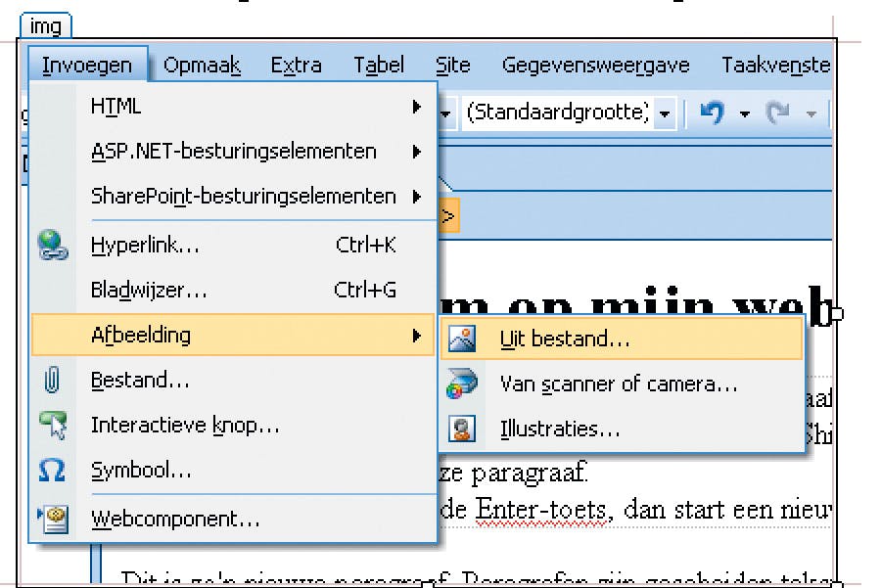
Task: Switch to the img tab
Action: 45,26
